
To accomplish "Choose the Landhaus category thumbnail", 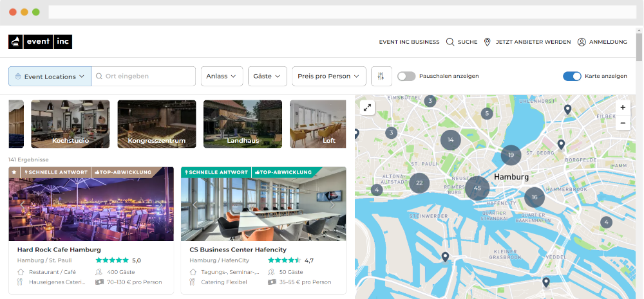I will [243, 124].
